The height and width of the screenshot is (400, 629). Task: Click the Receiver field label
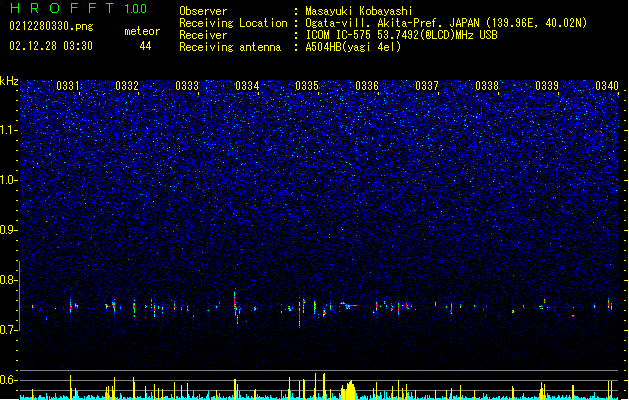click(x=203, y=35)
